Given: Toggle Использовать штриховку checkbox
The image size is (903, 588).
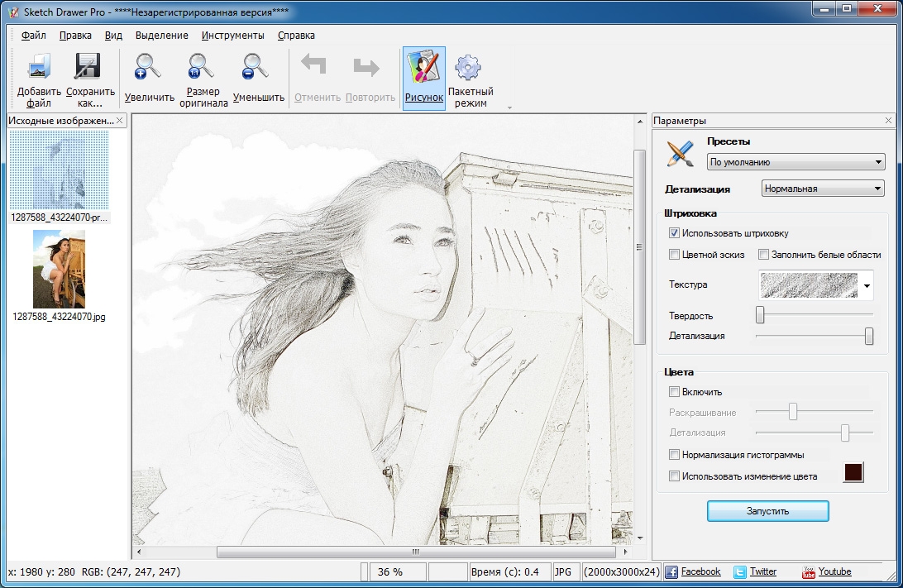Looking at the screenshot, I should click(674, 233).
